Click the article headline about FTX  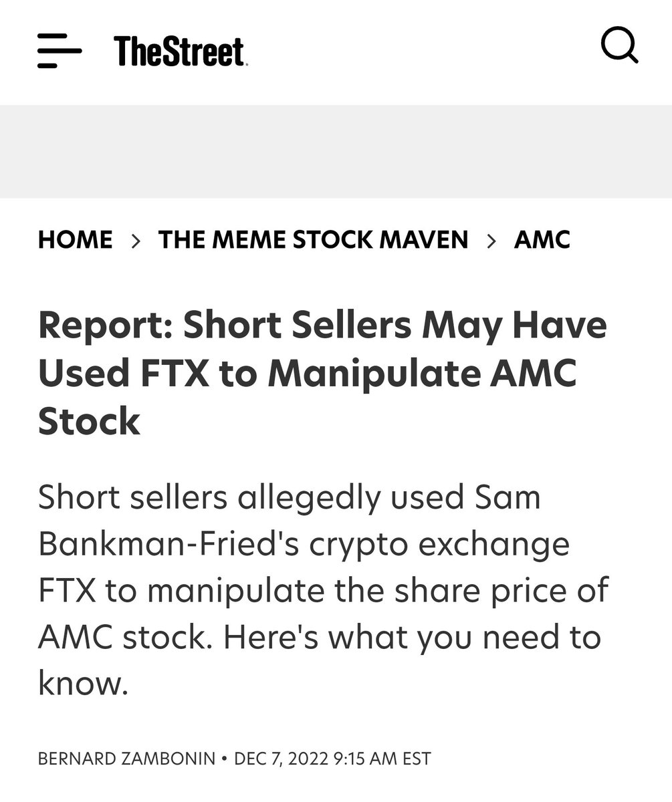click(x=322, y=373)
